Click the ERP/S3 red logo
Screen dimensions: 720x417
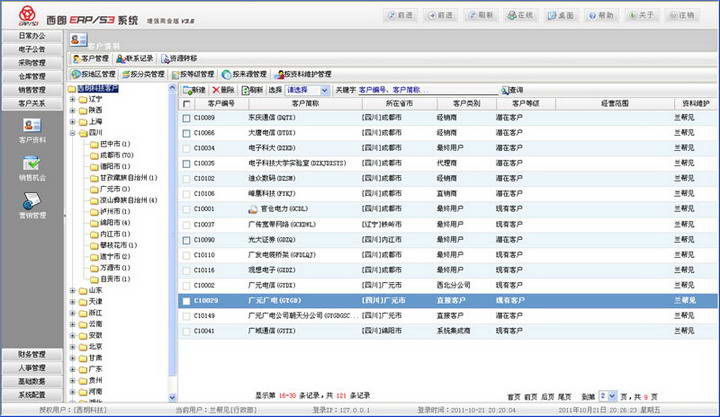click(x=28, y=16)
